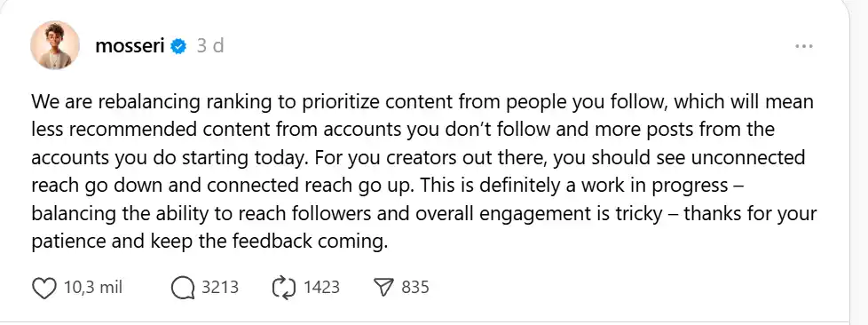This screenshot has height=325, width=868.
Task: View likes by clicking 10,3 mil count
Action: point(93,288)
